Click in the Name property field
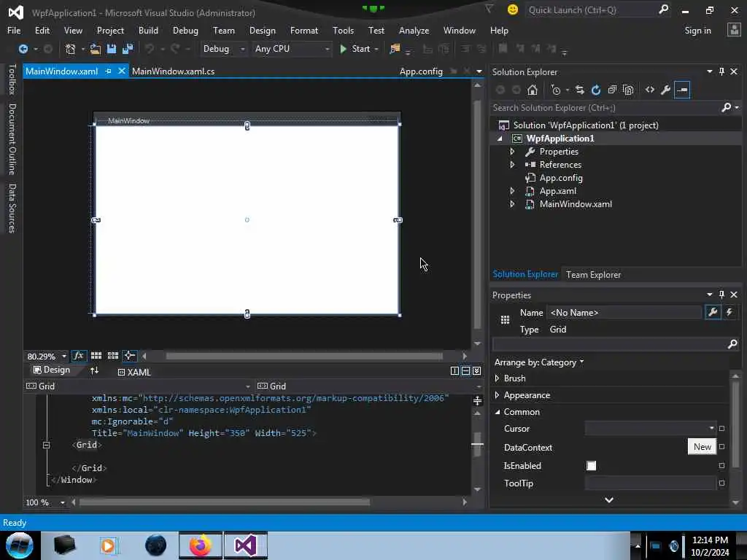Viewport: 747px width, 560px height. coord(624,312)
